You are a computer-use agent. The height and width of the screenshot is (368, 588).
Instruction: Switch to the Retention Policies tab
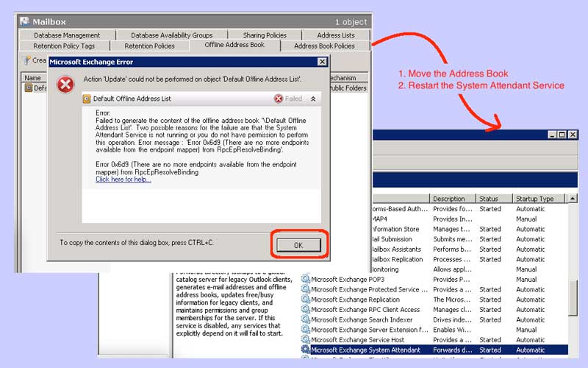point(150,46)
